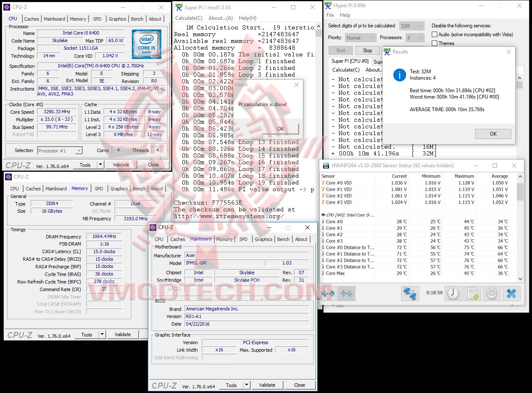Click Tools button in CPU-Z Processor window
The width and height of the screenshot is (532, 393).
coord(85,165)
